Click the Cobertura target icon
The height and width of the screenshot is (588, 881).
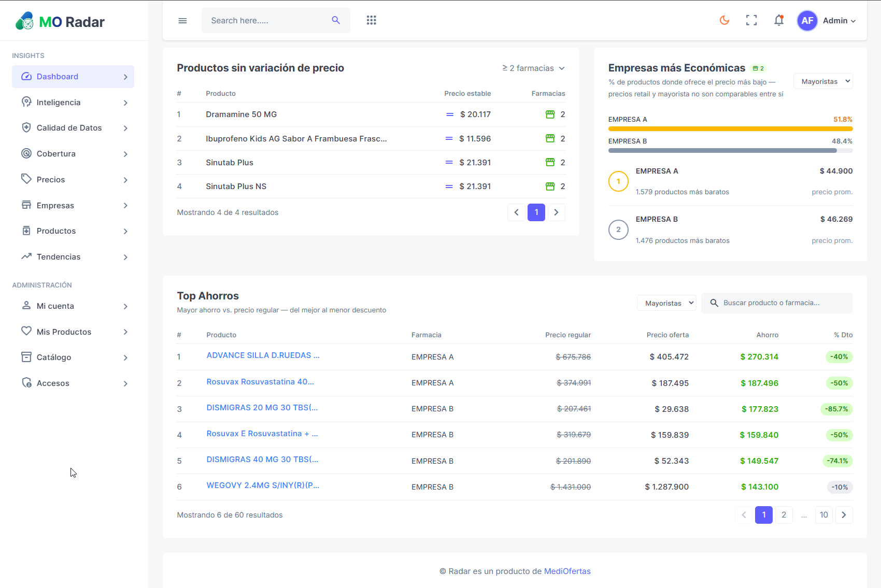click(26, 153)
